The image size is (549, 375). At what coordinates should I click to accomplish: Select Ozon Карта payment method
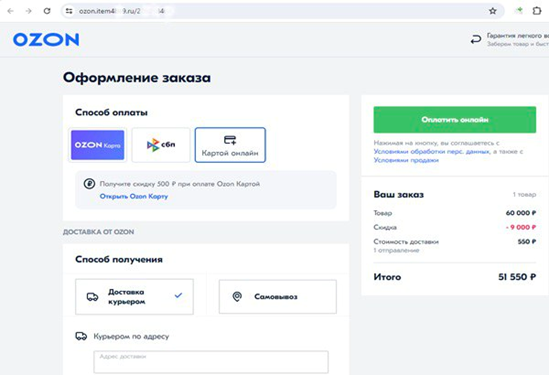click(97, 145)
